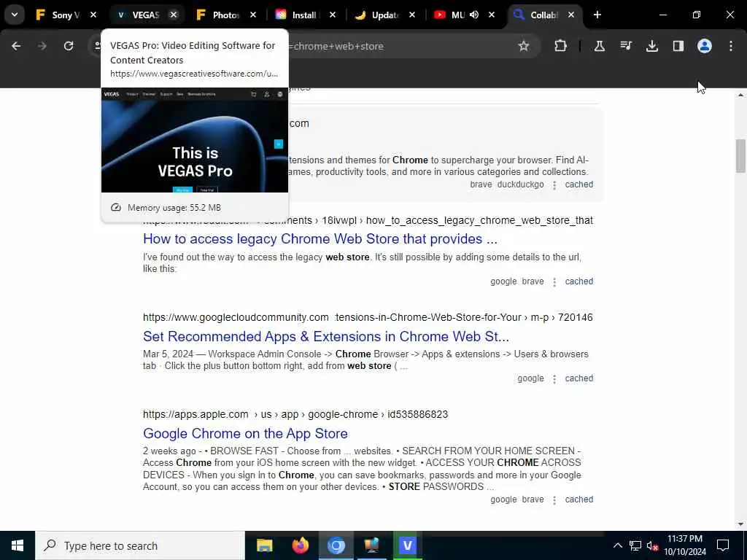Open the Downloads icon
Screen dimensions: 747x560
652,46
